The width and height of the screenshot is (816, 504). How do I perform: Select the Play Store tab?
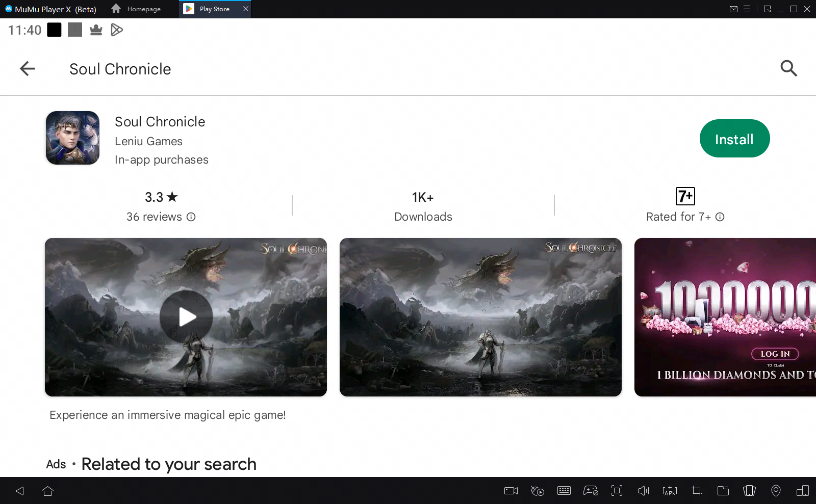point(214,9)
